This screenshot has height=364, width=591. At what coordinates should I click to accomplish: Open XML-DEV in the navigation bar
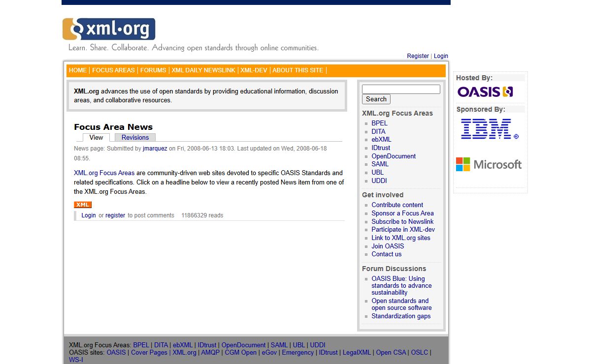(x=254, y=70)
